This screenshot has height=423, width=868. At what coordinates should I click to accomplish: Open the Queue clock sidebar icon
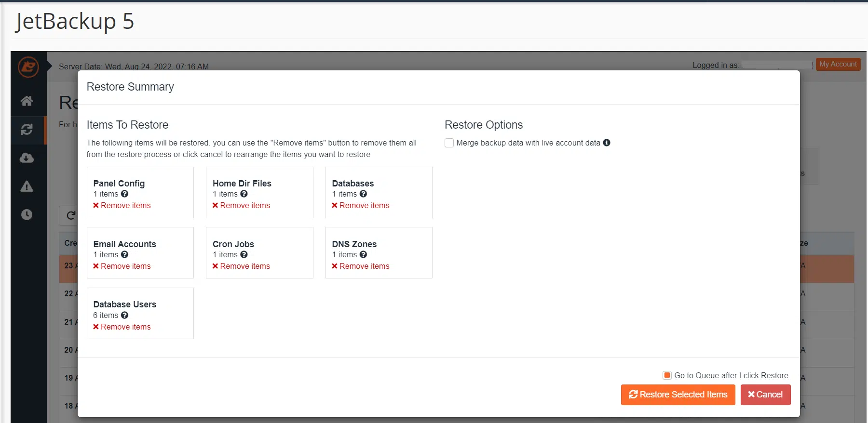[27, 215]
